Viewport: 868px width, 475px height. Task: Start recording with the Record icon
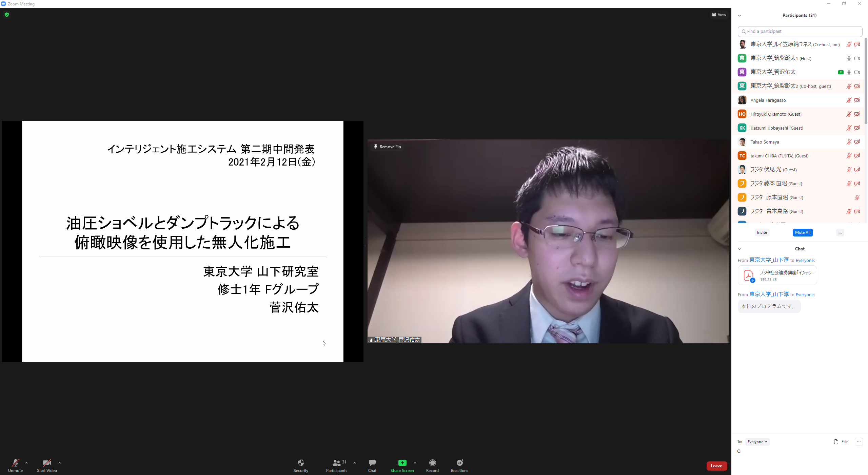pos(432,463)
